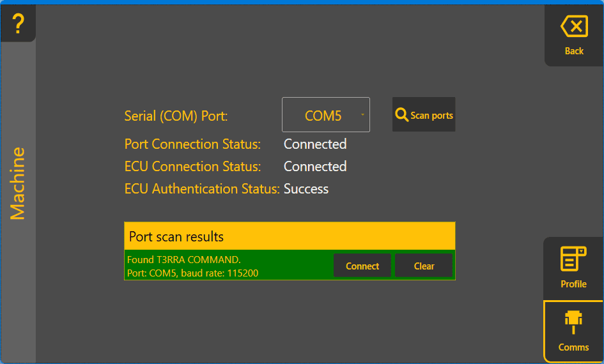Click the Machine vertical sidebar tab

click(18, 183)
